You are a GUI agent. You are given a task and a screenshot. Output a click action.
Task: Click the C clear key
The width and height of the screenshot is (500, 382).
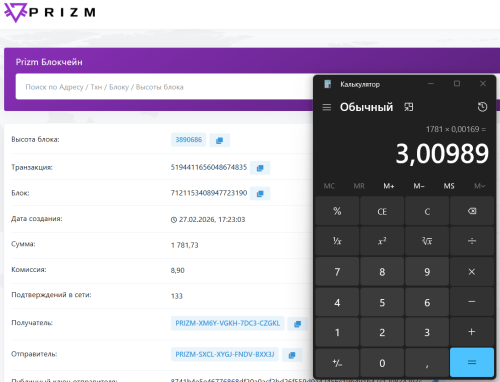point(427,211)
